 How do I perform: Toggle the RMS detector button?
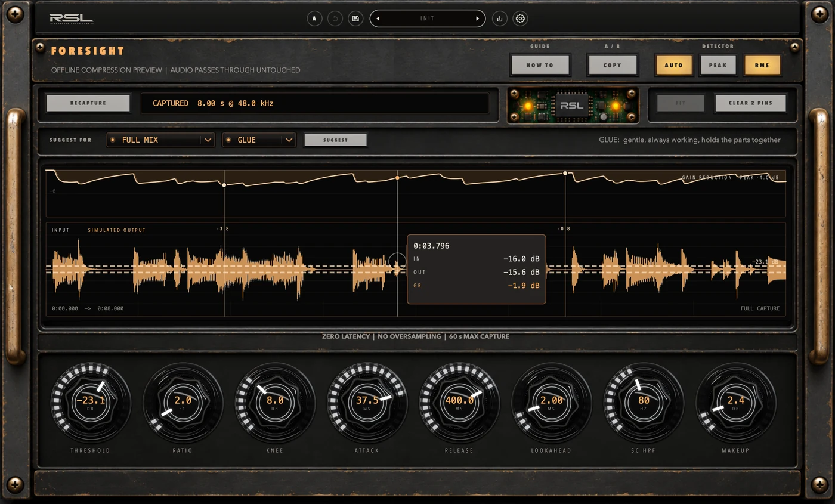point(762,65)
